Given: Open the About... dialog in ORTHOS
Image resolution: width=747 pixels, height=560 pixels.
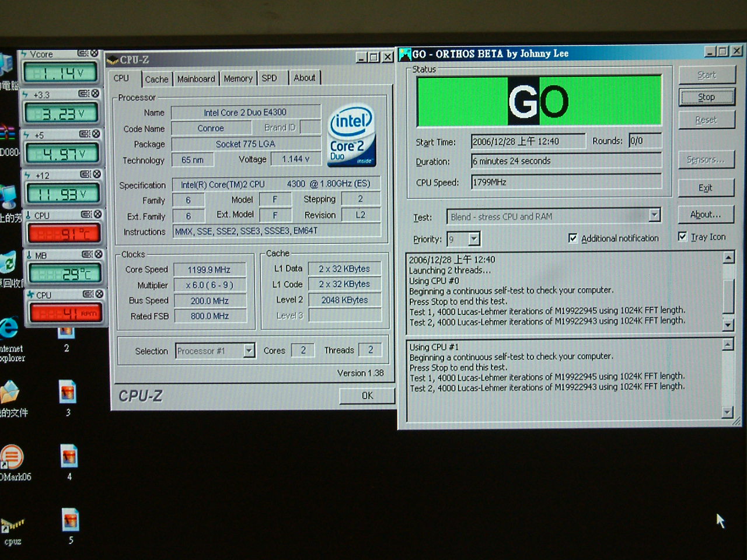Looking at the screenshot, I should (706, 214).
